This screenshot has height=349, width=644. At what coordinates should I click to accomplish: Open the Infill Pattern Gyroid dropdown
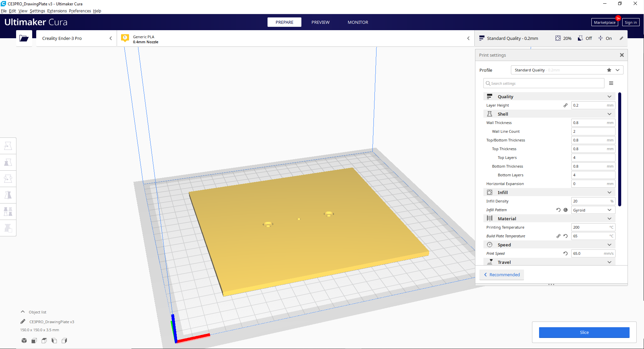point(593,210)
